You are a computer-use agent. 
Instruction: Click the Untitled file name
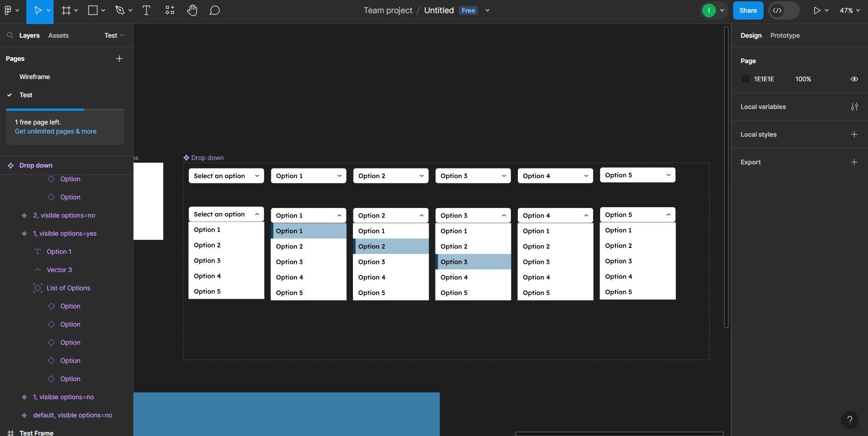tap(439, 10)
